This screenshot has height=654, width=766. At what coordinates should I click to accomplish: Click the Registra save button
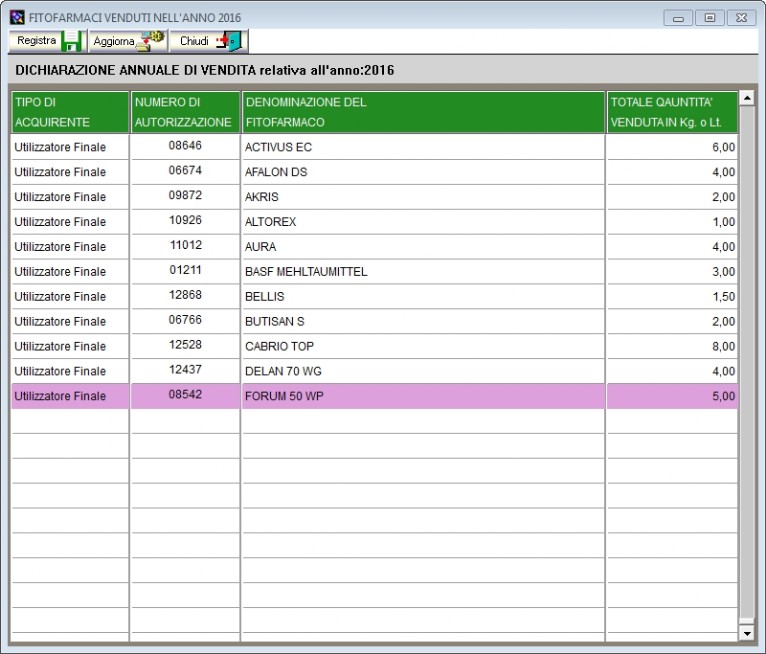coord(47,41)
